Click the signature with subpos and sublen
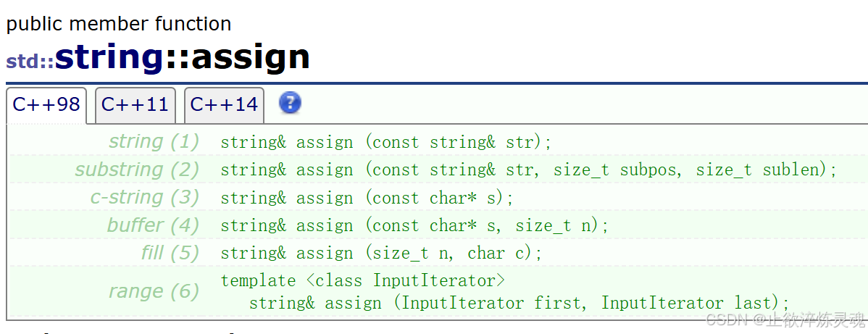868x334 pixels. 529,170
